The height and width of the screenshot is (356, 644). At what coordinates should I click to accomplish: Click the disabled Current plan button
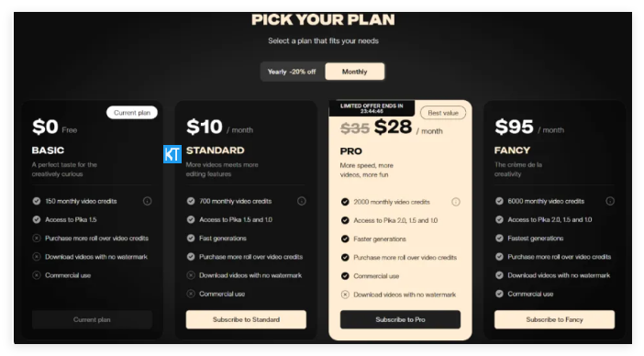tap(92, 319)
